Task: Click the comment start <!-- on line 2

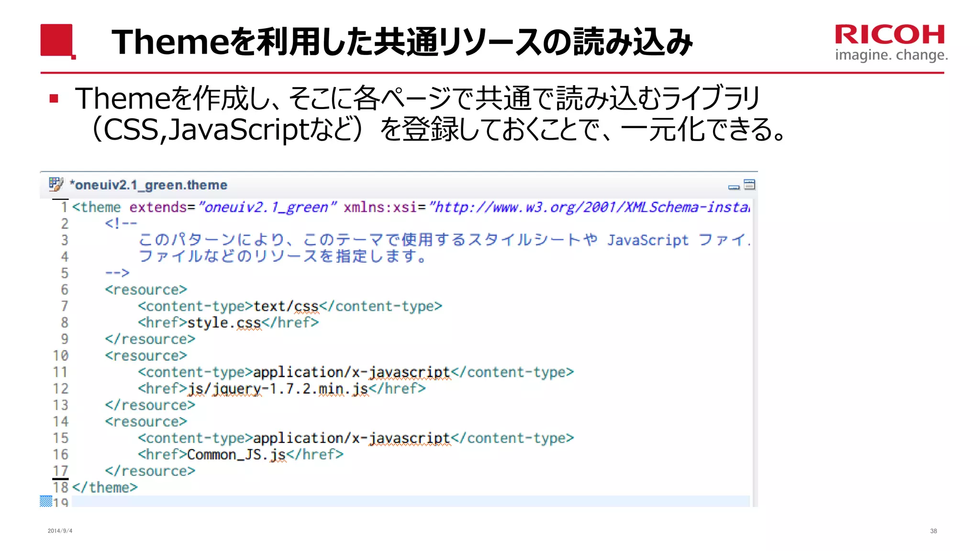Action: click(x=121, y=223)
